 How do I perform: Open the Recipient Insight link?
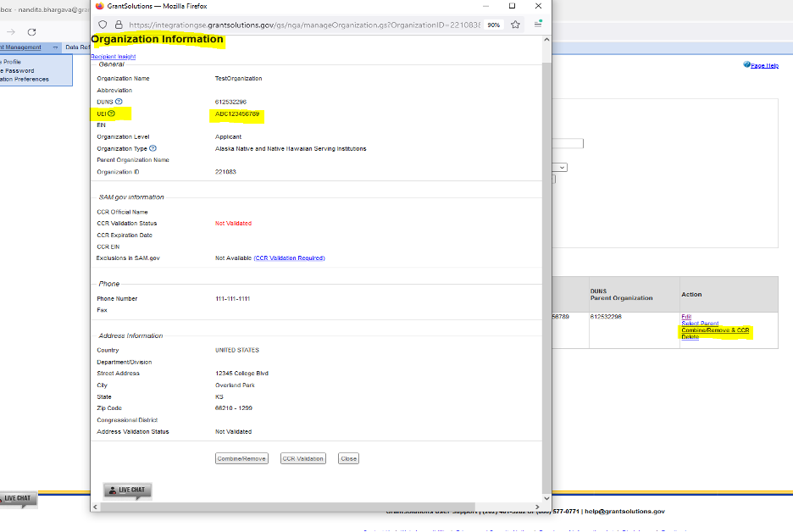tap(113, 57)
